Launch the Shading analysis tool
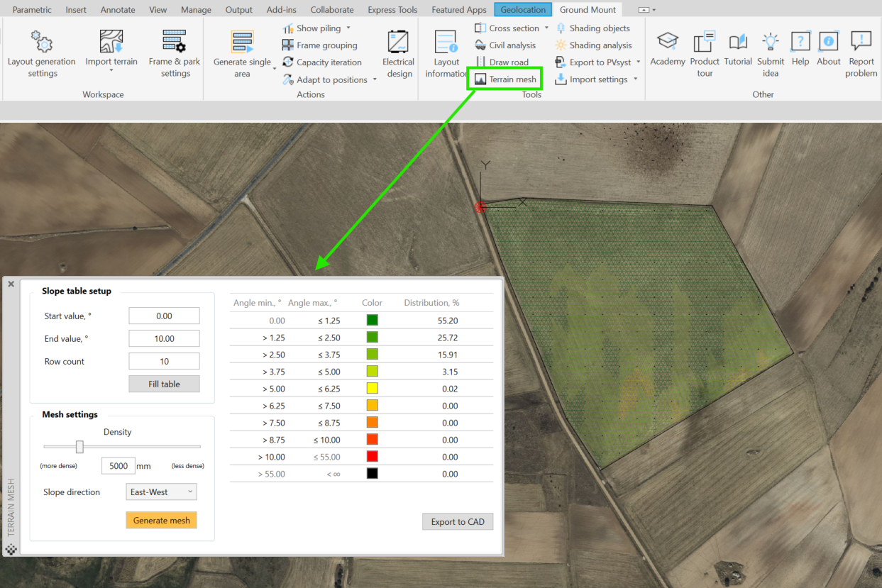Image resolution: width=882 pixels, height=588 pixels. 593,45
